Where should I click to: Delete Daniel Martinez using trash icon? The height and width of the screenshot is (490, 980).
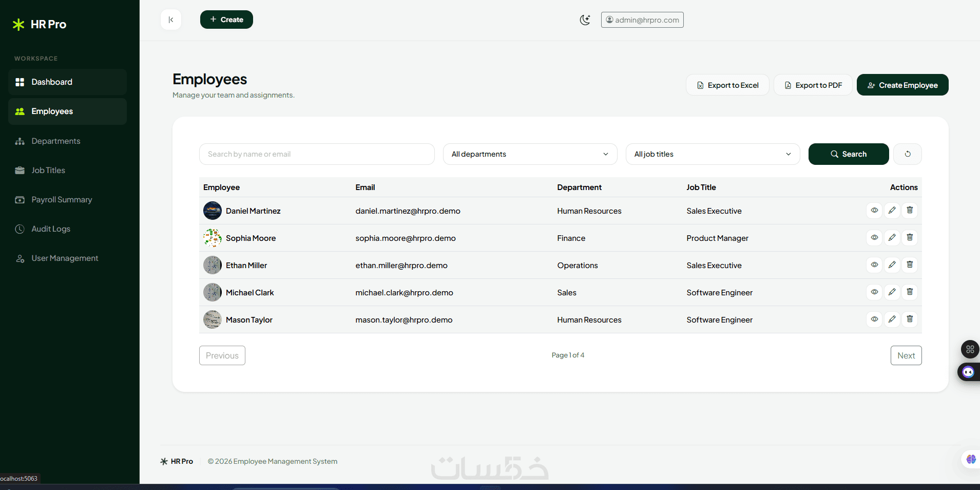pos(910,210)
